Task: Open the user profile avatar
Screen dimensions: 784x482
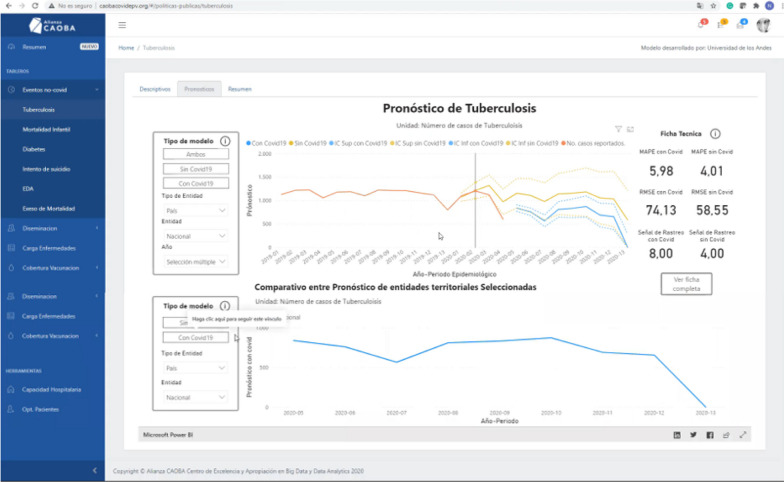Action: click(x=762, y=25)
